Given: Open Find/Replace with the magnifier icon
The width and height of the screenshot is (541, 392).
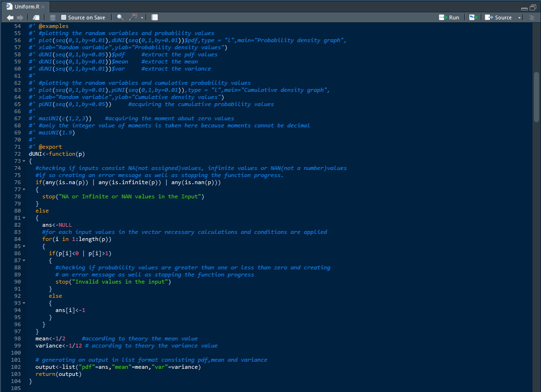Looking at the screenshot, I should (x=120, y=18).
